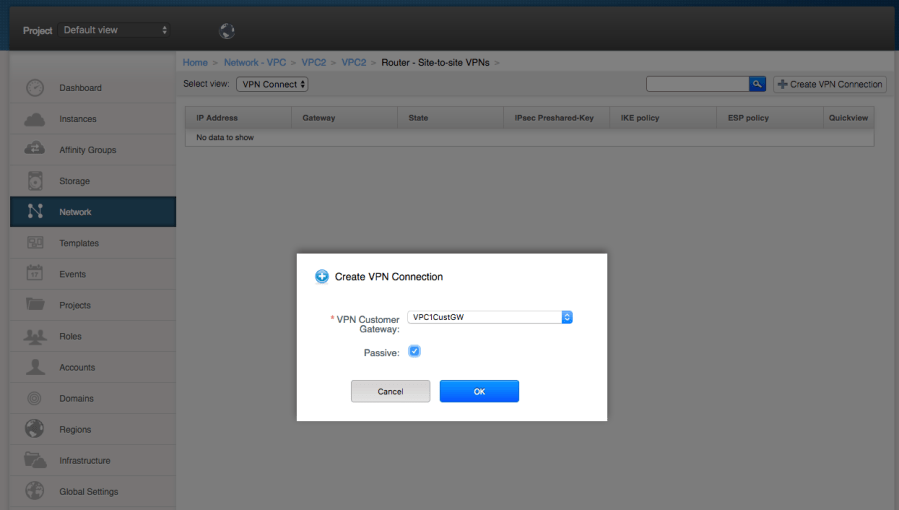
Task: Click the Events calendar icon
Action: point(35,274)
